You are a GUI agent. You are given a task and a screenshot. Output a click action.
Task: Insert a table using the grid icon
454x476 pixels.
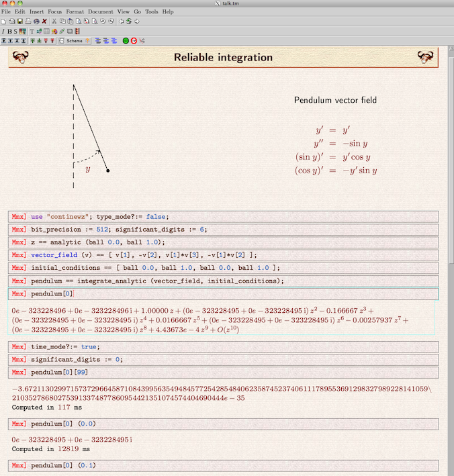click(46, 31)
